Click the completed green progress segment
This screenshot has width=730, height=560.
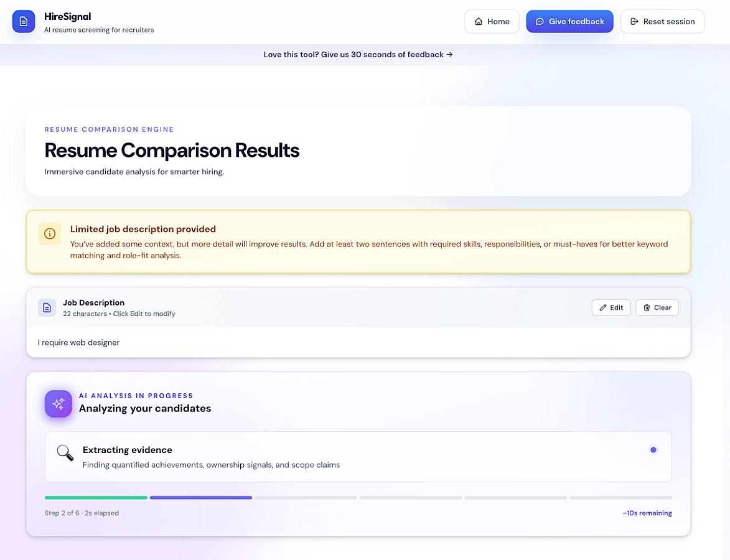[x=96, y=498]
